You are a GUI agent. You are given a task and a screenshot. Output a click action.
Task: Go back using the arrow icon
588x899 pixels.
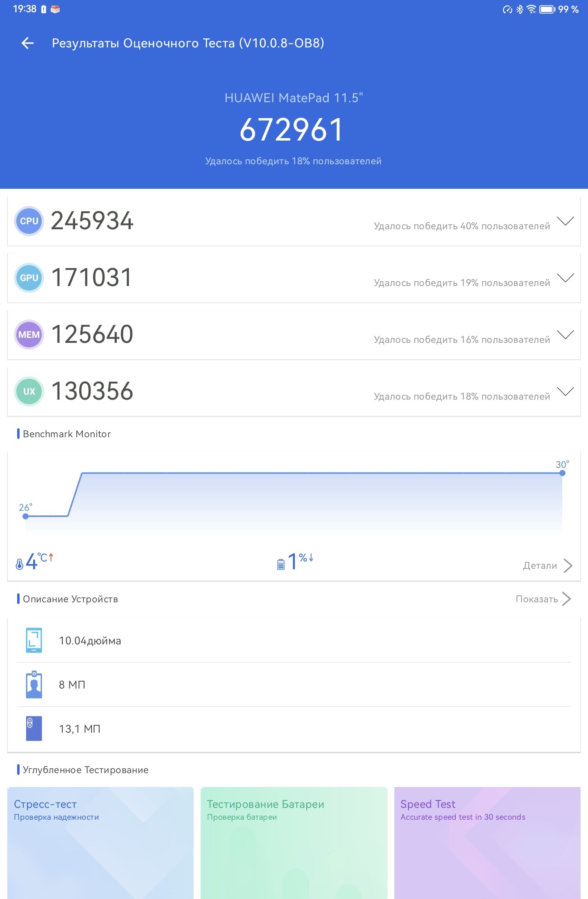[27, 43]
